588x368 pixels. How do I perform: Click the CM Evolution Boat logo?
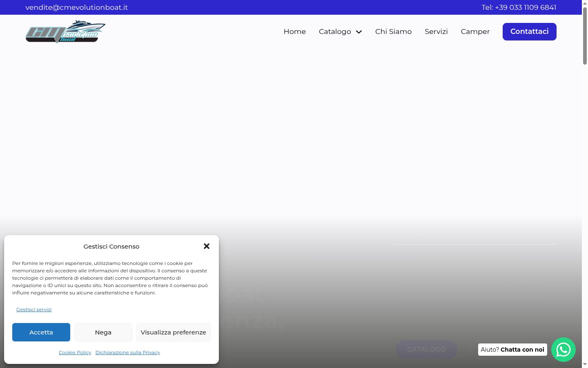click(65, 31)
